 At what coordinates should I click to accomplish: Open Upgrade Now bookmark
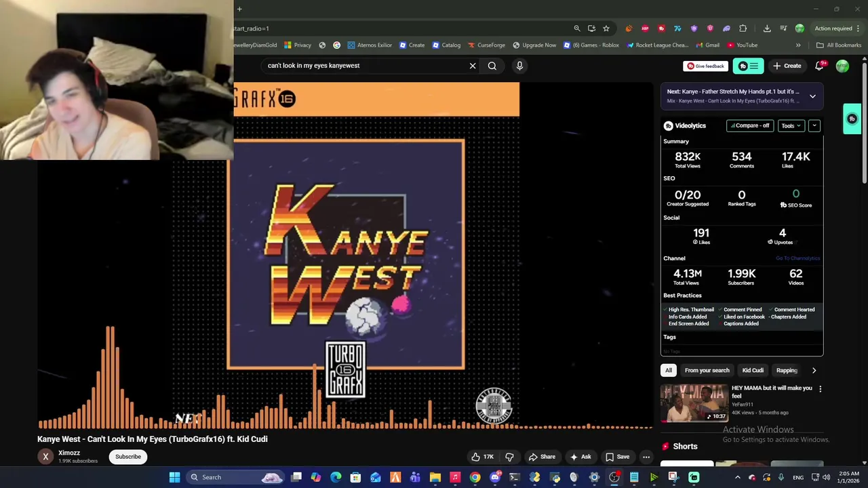(x=534, y=45)
